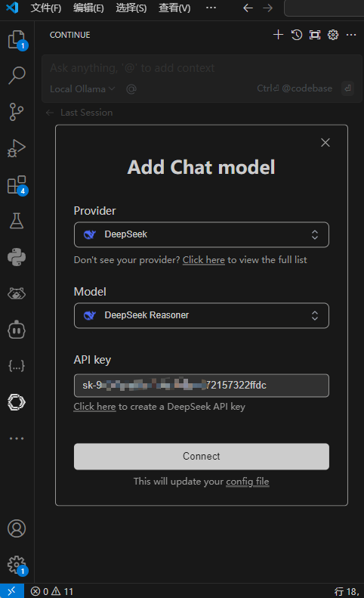364x598 pixels.
Task: Open the Accounts menu icon
Action: click(x=17, y=528)
